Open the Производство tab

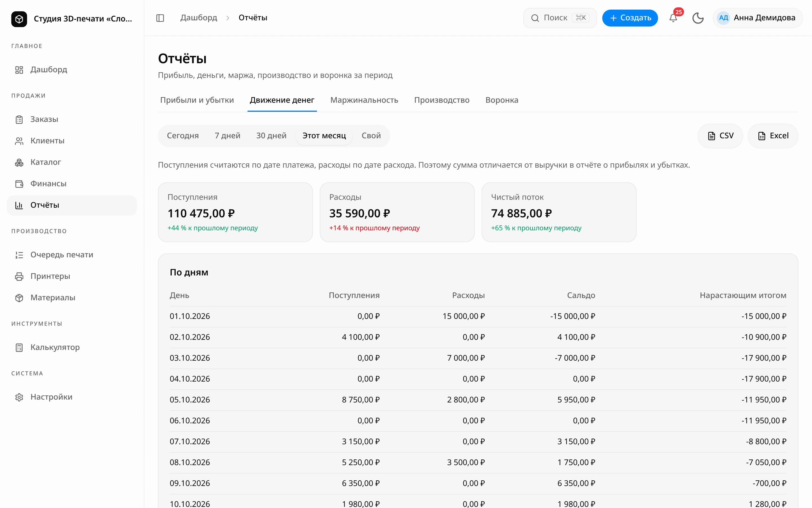pyautogui.click(x=442, y=100)
